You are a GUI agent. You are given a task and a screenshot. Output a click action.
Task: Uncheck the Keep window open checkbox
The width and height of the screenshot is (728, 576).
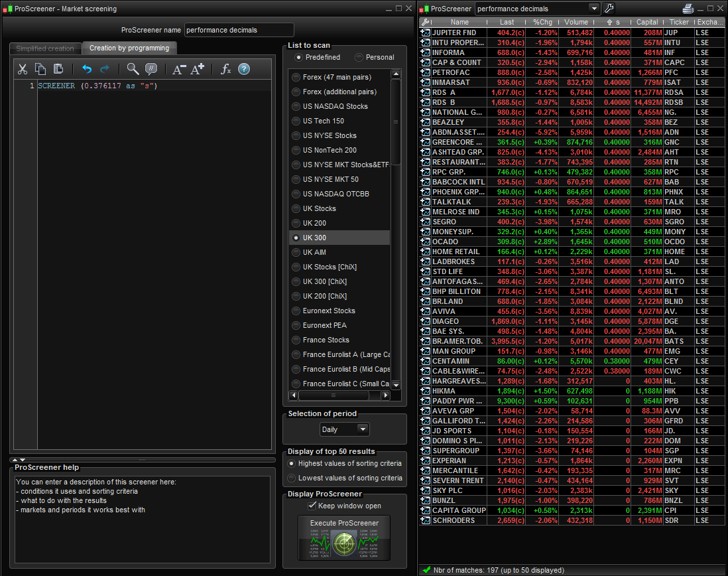point(312,506)
